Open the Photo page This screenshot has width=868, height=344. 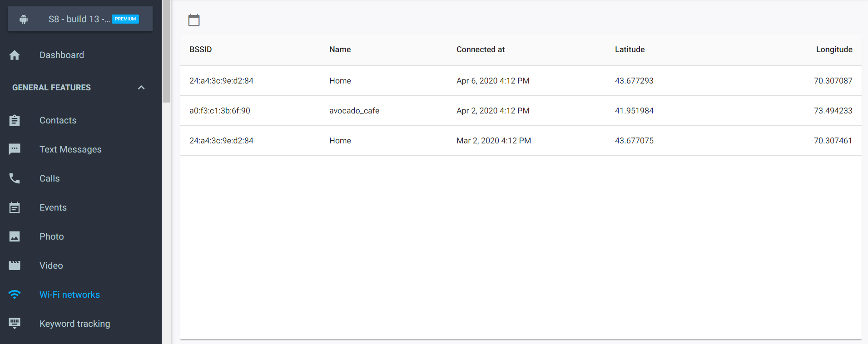point(52,236)
